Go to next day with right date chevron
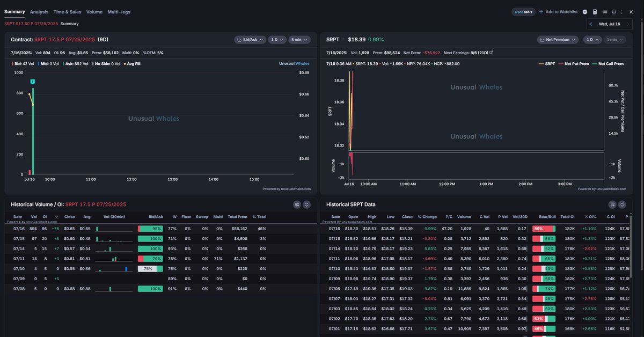 pyautogui.click(x=629, y=24)
